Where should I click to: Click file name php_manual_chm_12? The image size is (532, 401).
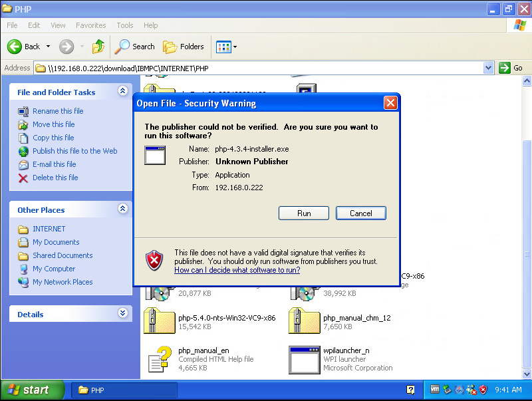[357, 318]
